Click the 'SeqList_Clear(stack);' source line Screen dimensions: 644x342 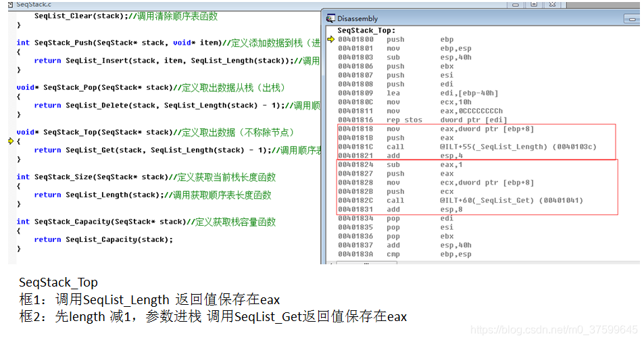coord(126,16)
